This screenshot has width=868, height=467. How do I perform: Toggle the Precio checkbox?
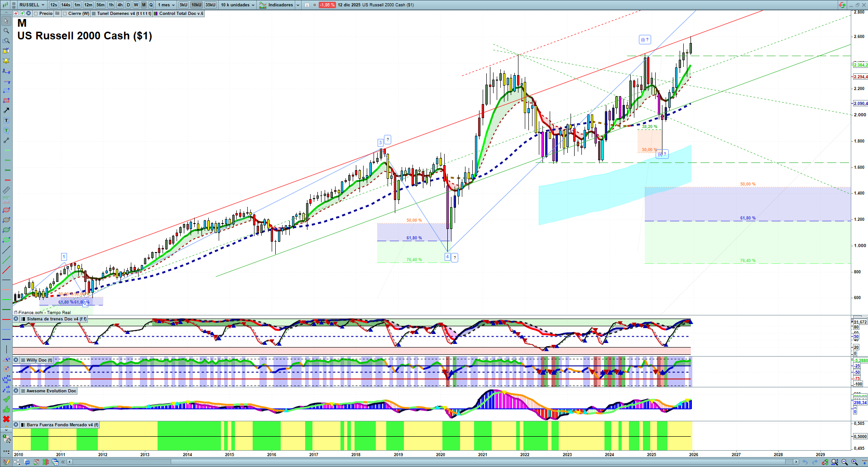coord(36,14)
